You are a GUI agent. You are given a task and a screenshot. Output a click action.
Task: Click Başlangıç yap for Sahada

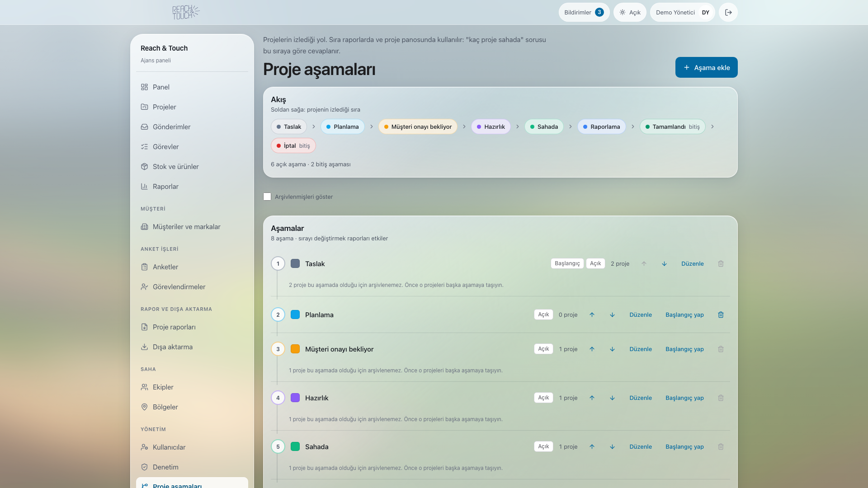tap(684, 446)
